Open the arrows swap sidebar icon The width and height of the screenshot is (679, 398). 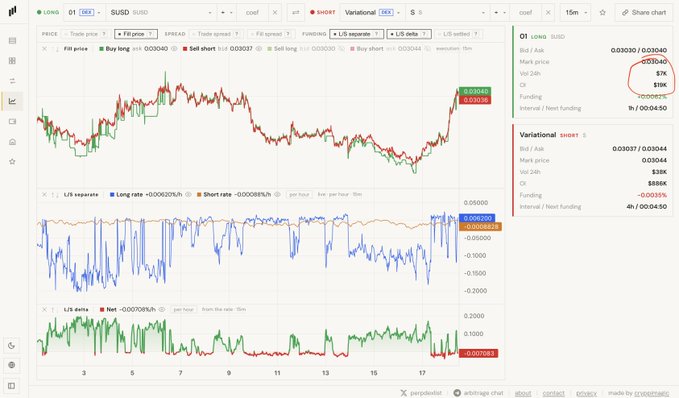click(12, 81)
